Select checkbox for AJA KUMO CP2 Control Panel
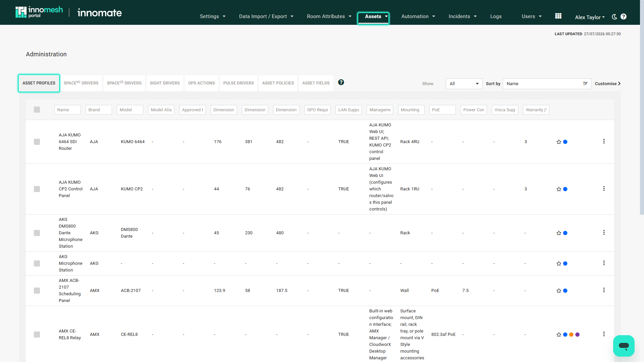 click(x=37, y=189)
